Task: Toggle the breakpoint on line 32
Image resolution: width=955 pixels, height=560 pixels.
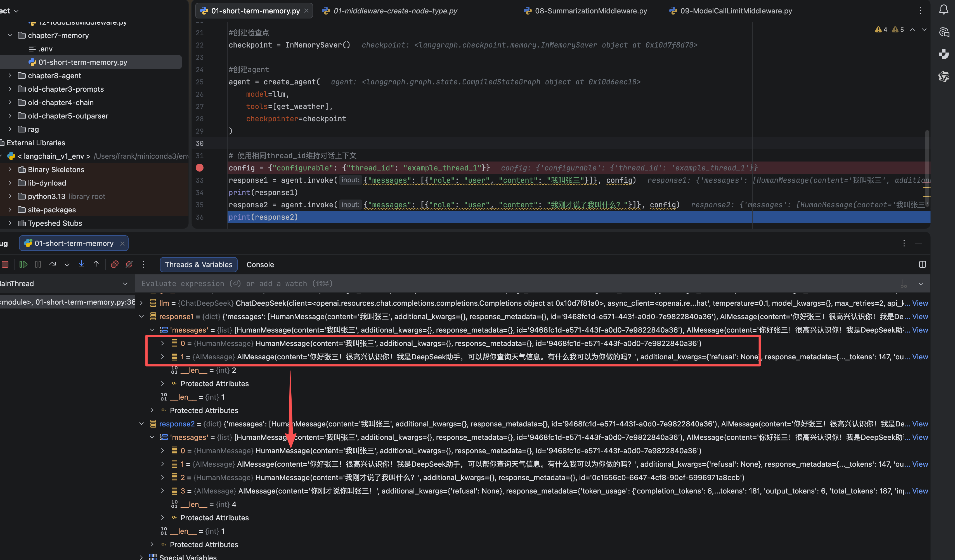Action: pos(200,168)
